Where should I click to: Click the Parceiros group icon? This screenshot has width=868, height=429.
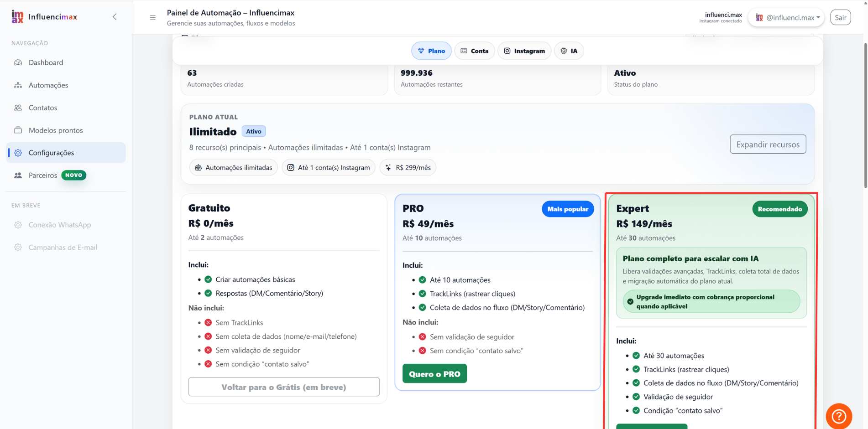(x=18, y=175)
